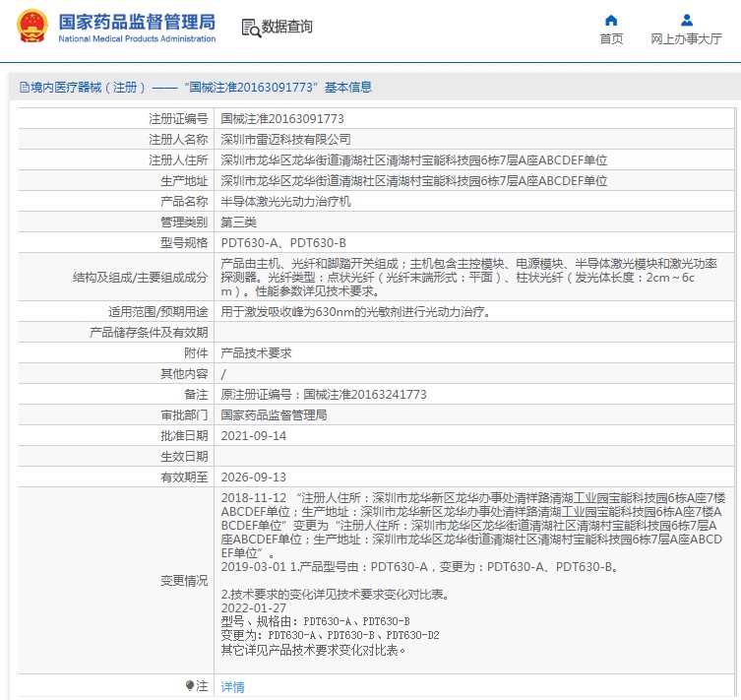741x700 pixels.
Task: Click the 其他内容 row label
Action: [x=184, y=374]
